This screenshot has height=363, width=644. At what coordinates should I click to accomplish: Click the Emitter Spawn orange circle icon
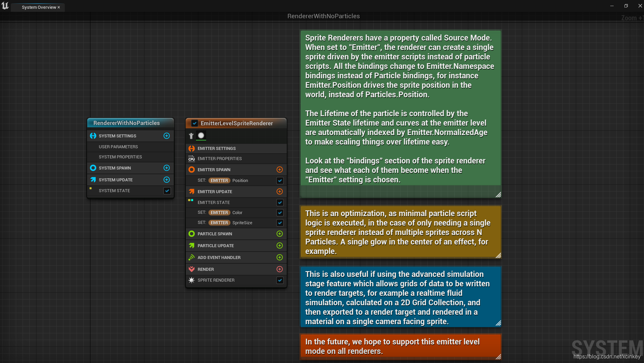(x=192, y=170)
